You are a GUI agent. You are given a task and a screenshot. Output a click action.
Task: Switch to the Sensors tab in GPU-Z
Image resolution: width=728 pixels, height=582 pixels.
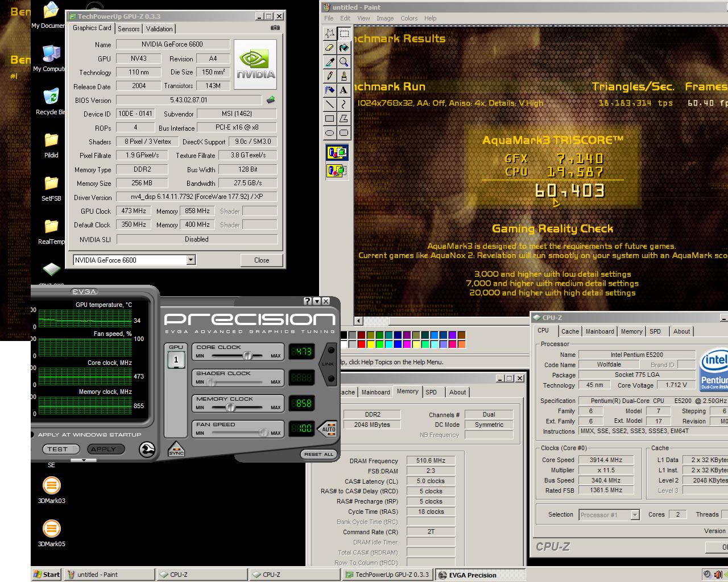tap(129, 29)
